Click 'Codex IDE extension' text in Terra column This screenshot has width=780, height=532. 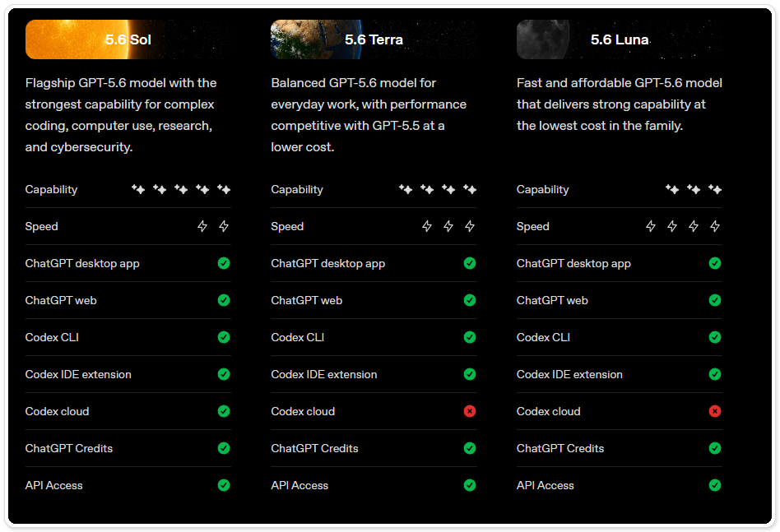[324, 374]
